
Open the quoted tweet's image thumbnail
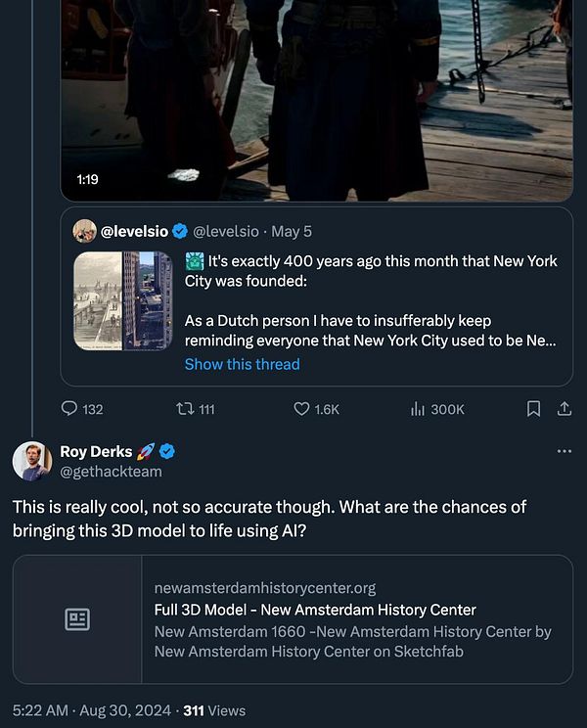[x=123, y=301]
